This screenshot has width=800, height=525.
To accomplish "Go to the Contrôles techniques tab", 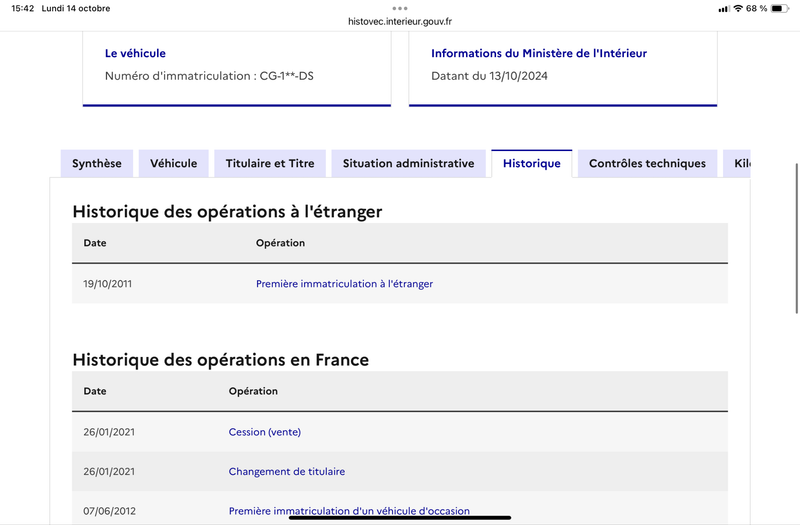I will [x=647, y=163].
